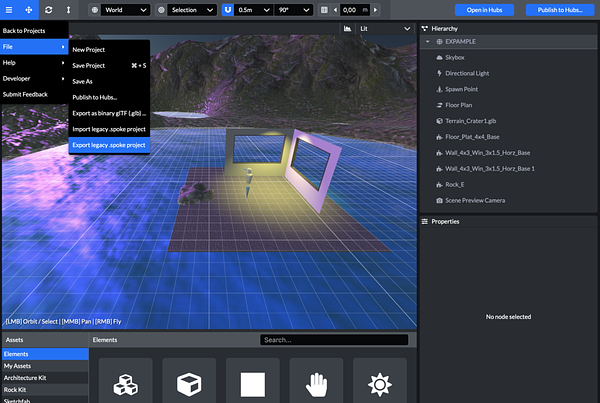Choose Export legacy .spoke project
600x403 pixels.
[x=109, y=145]
